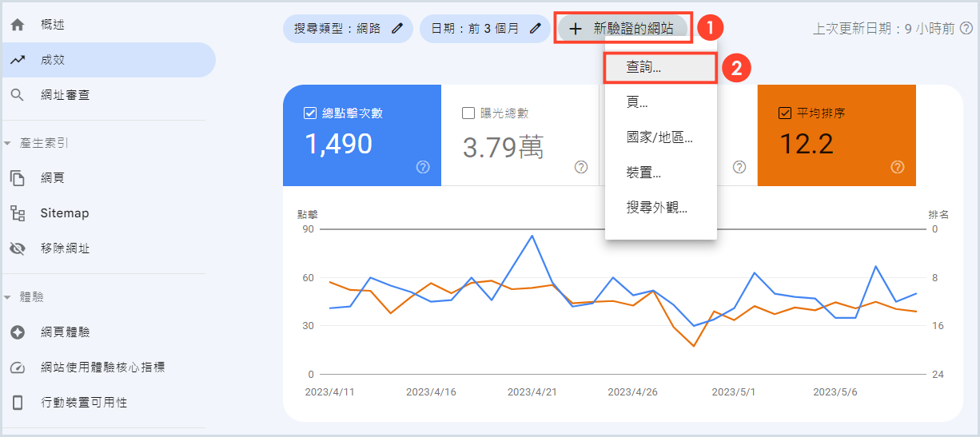
Task: Click the 網頁體驗 icon in sidebar
Action: click(x=18, y=332)
